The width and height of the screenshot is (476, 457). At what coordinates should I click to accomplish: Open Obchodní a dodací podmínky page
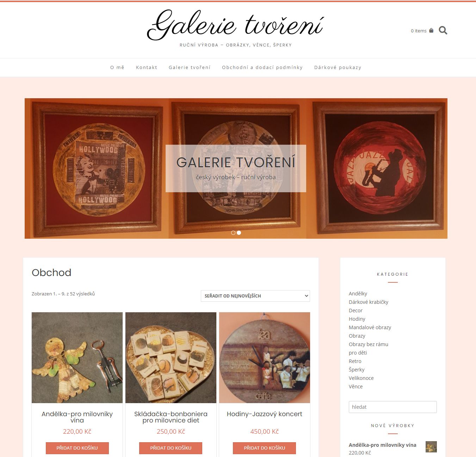pyautogui.click(x=262, y=67)
